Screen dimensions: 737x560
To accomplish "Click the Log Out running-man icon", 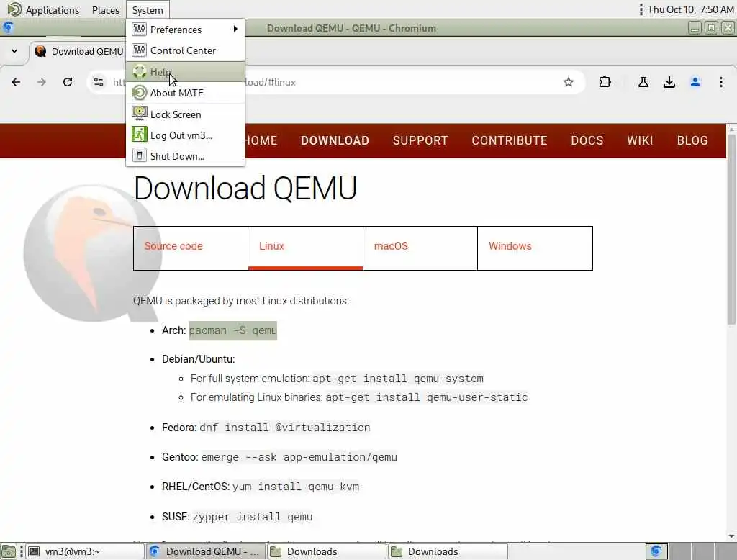I will pos(139,135).
